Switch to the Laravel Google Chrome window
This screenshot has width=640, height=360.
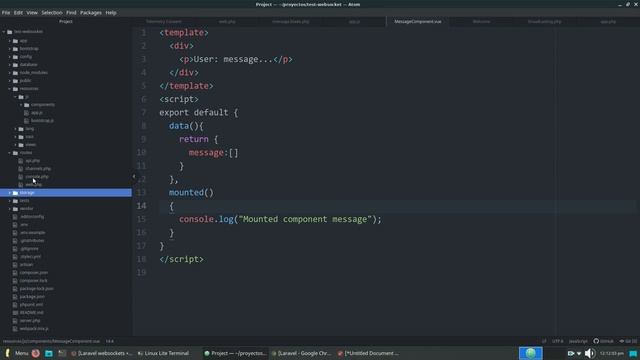click(x=301, y=353)
